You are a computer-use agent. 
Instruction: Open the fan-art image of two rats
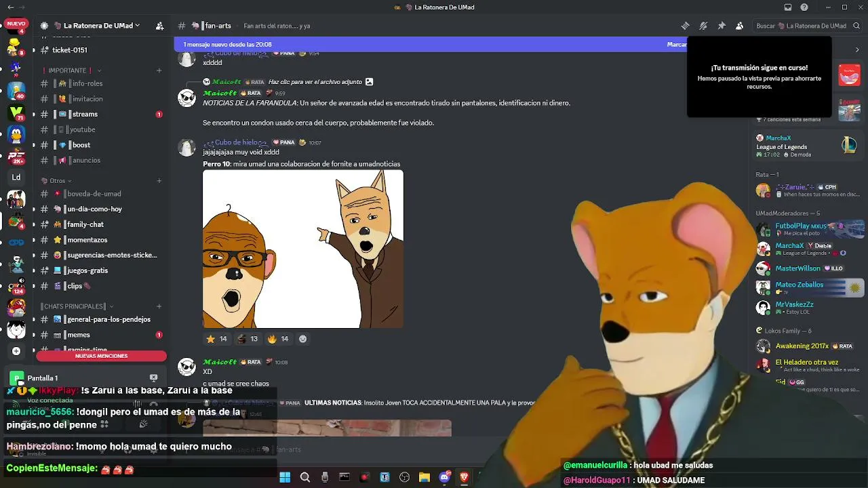tap(303, 249)
